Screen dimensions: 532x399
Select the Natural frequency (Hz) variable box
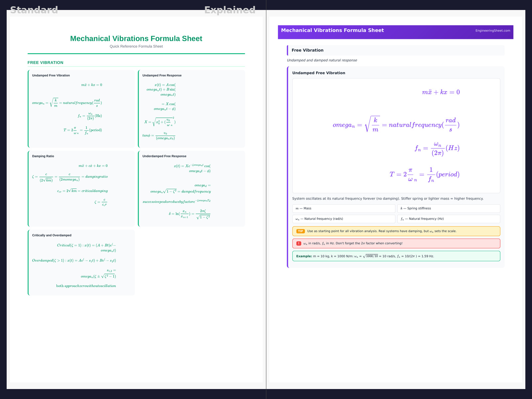pos(448,219)
